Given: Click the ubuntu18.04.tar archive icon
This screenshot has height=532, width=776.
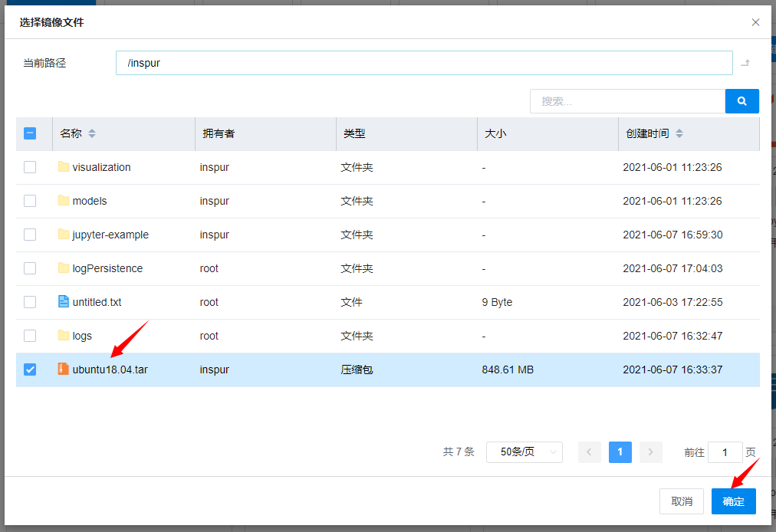Looking at the screenshot, I should 64,369.
